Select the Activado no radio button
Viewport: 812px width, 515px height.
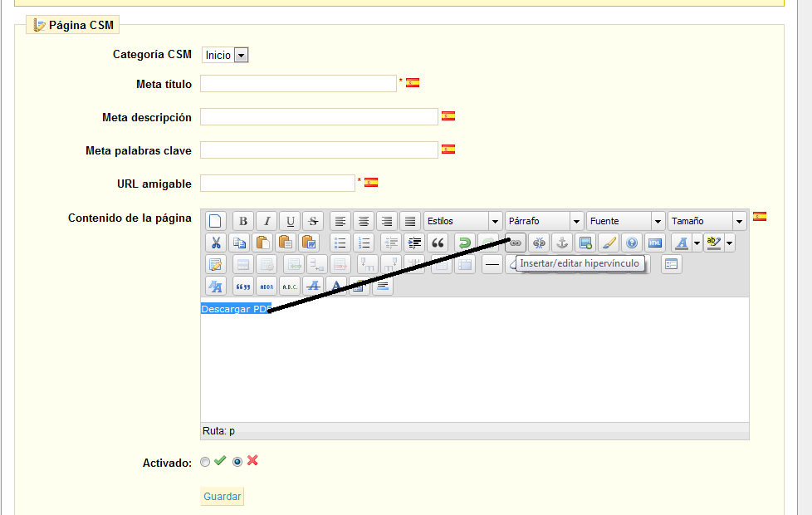click(x=237, y=462)
